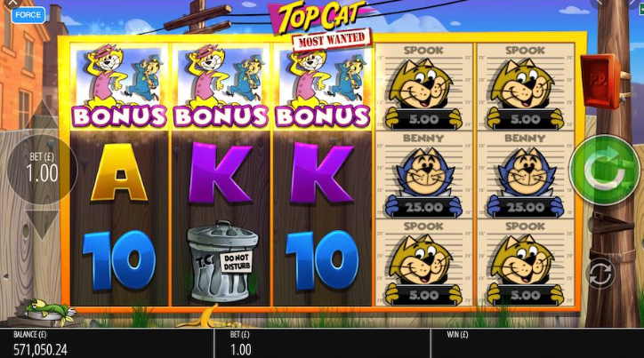
Task: Click the purple K on the second reel
Action: click(221, 172)
